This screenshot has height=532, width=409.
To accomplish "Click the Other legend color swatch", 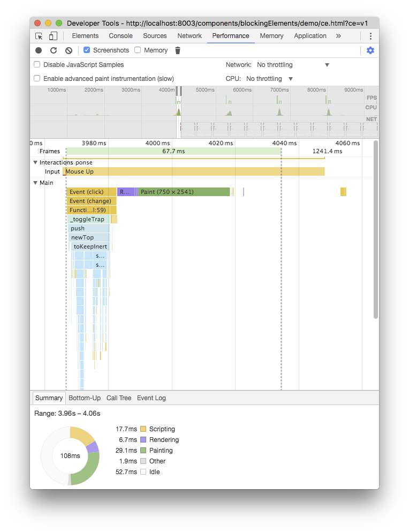I will (143, 461).
